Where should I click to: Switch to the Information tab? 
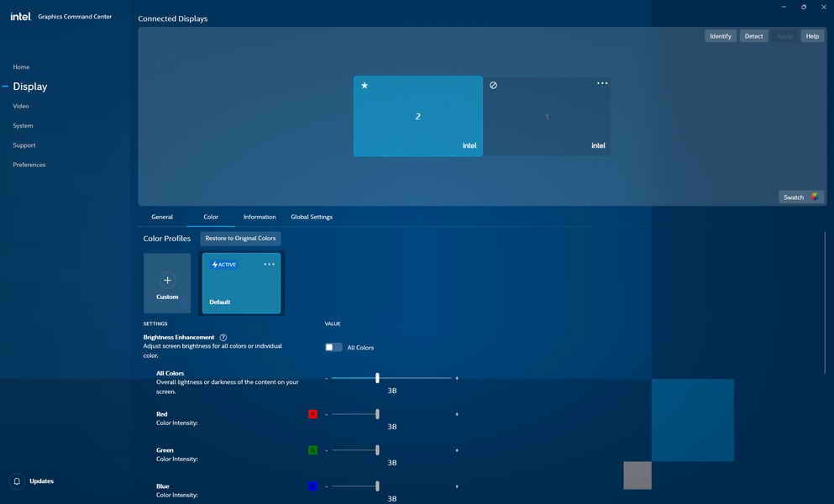260,218
